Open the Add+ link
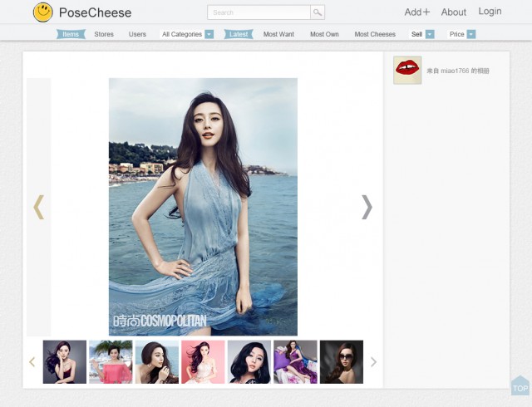The height and width of the screenshot is (407, 532). pyautogui.click(x=417, y=12)
